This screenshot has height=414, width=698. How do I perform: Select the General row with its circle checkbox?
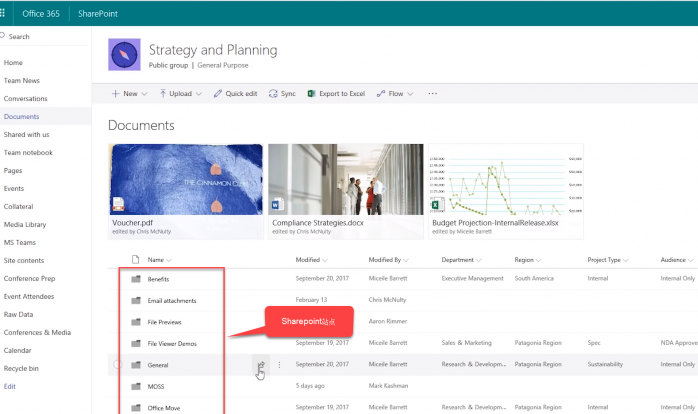click(117, 365)
